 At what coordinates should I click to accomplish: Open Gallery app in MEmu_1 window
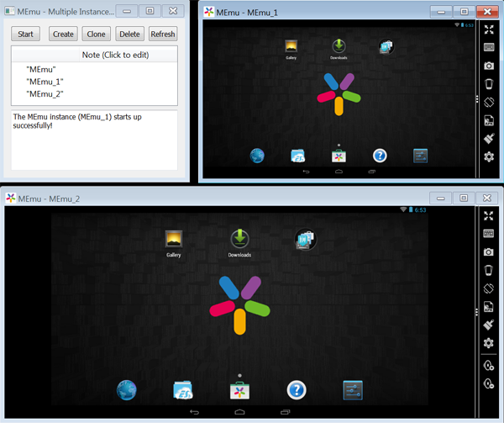(x=291, y=49)
